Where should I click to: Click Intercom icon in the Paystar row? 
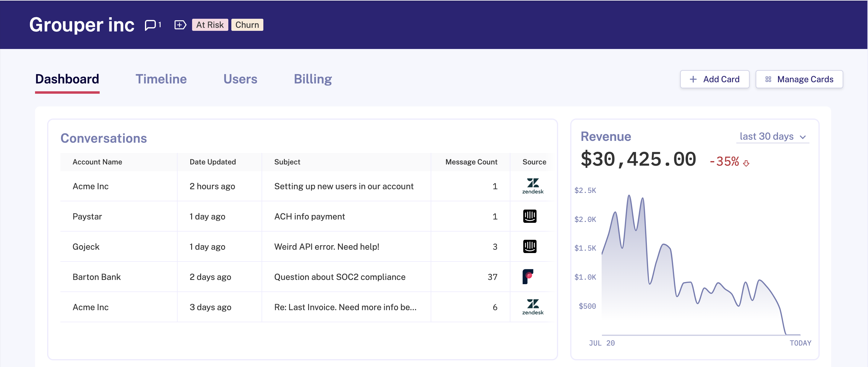529,216
